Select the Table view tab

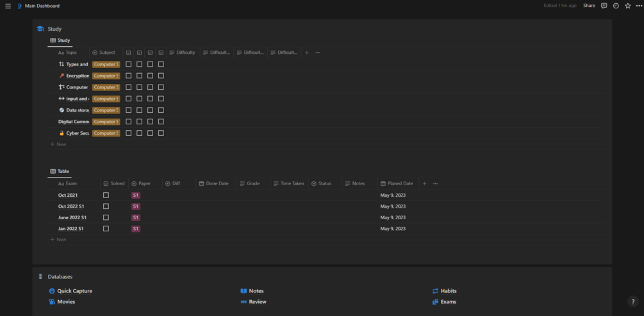click(60, 171)
